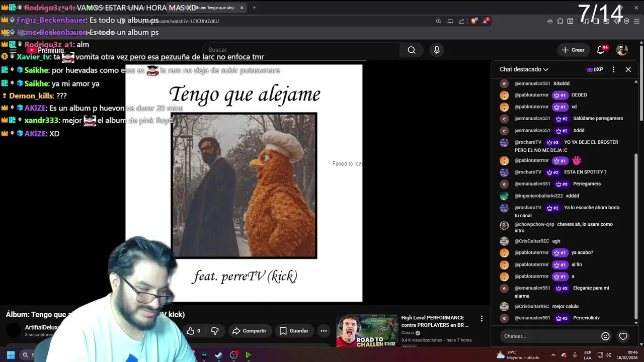Open Brave Shields lion icon
The width and height of the screenshot is (644, 362).
[473, 21]
